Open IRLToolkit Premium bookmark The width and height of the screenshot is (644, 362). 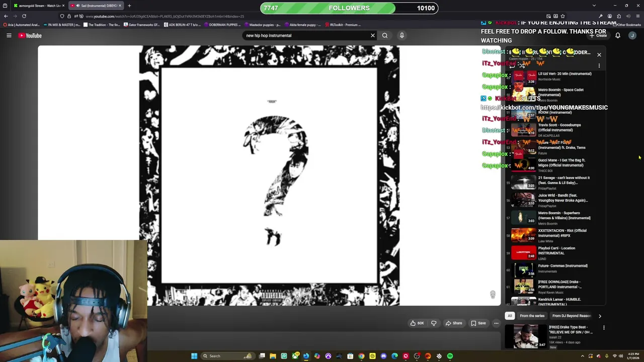(x=343, y=25)
